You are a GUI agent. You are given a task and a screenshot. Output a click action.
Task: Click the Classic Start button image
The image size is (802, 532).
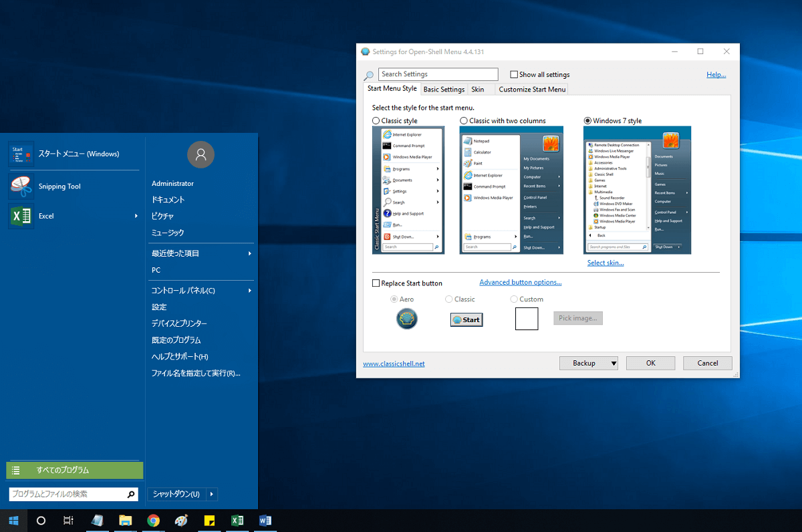(466, 319)
